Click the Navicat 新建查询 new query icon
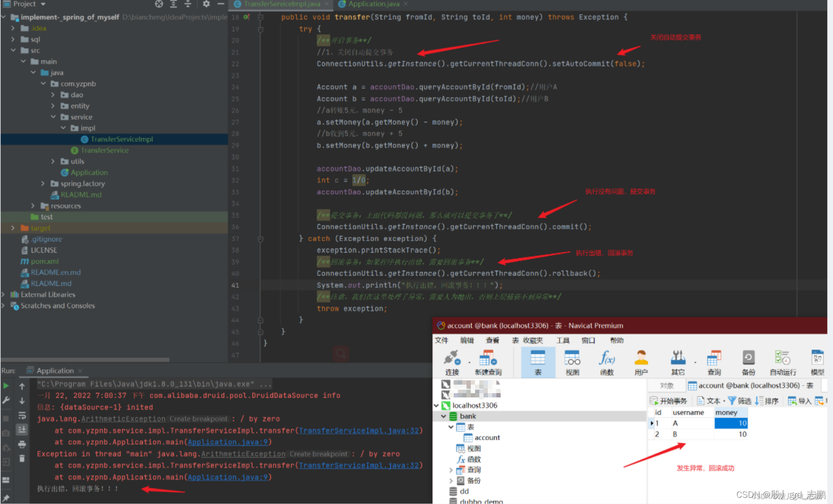Viewport: 833px width, 504px height. tap(488, 362)
